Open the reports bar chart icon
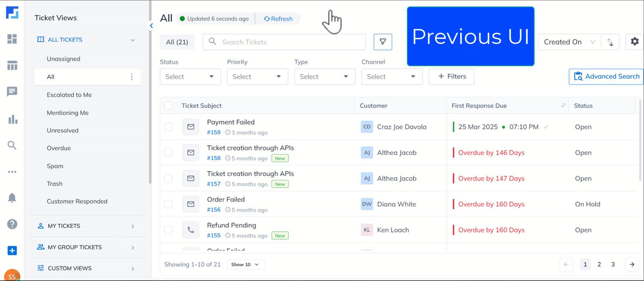 [13, 119]
